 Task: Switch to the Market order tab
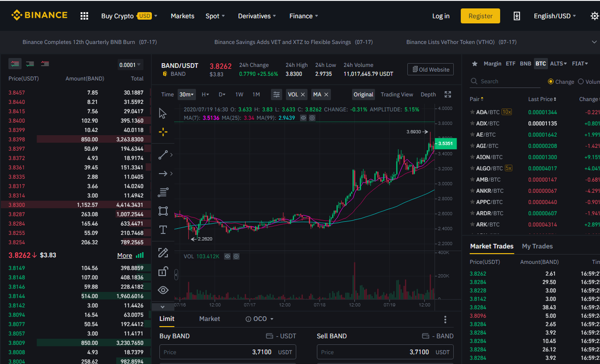[209, 319]
